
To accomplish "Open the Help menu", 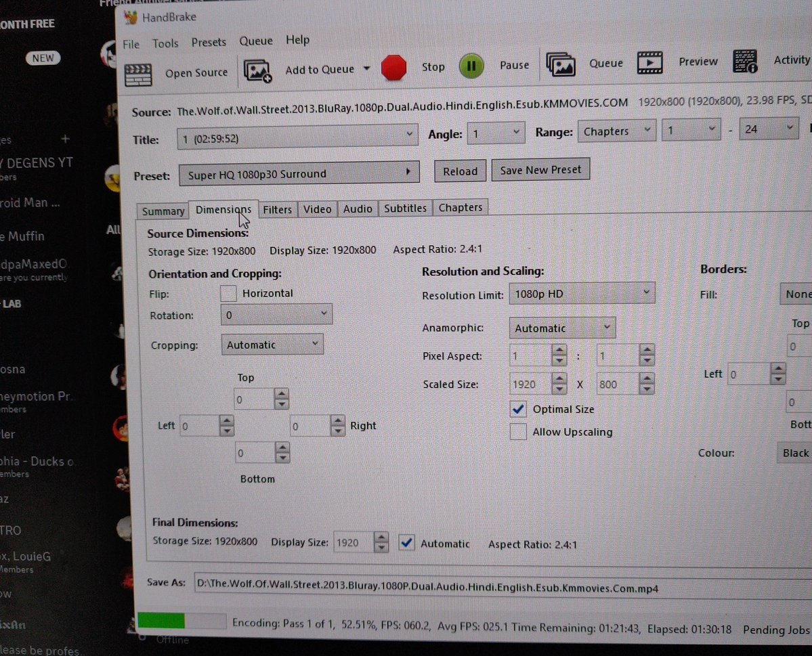I will (x=298, y=40).
